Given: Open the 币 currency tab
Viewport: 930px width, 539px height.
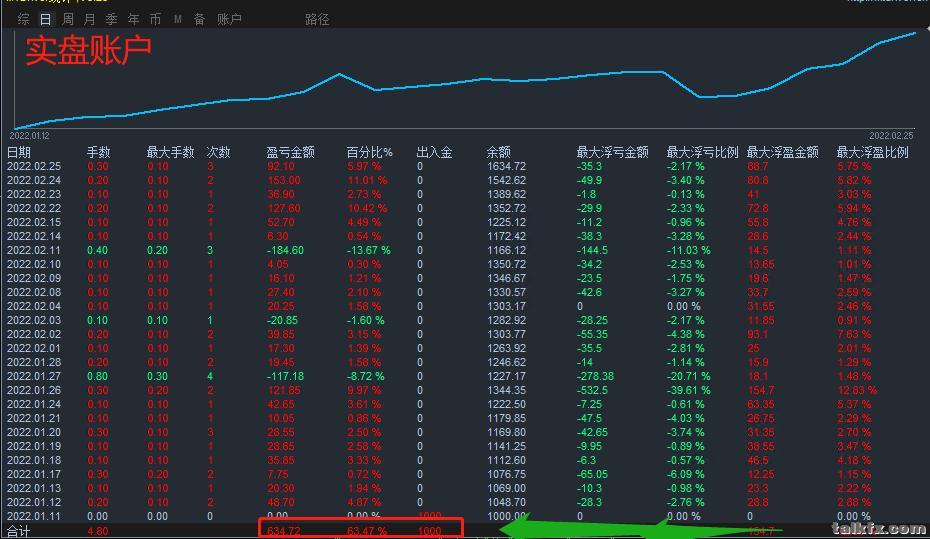Looking at the screenshot, I should [x=155, y=19].
